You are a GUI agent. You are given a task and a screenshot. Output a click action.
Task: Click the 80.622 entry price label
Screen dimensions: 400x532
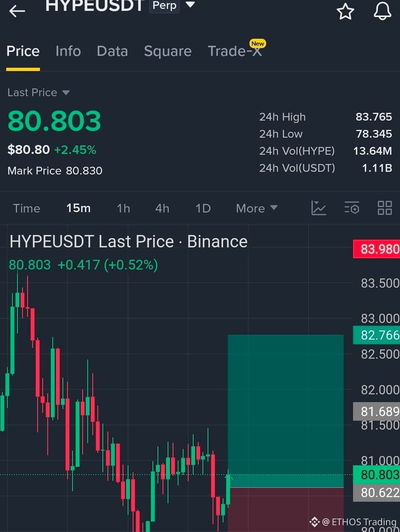[x=376, y=492]
